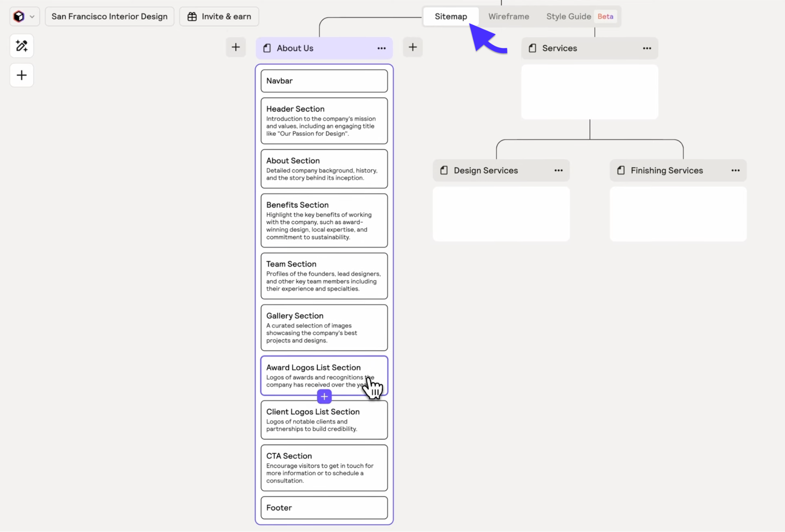785x532 pixels.
Task: Click the plus button in left sidebar
Action: [x=22, y=75]
